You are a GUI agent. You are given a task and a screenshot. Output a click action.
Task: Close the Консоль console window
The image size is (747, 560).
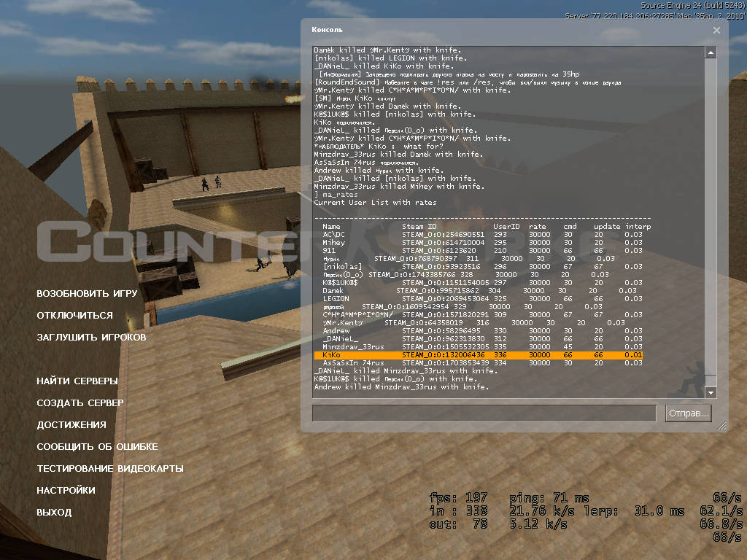[716, 30]
